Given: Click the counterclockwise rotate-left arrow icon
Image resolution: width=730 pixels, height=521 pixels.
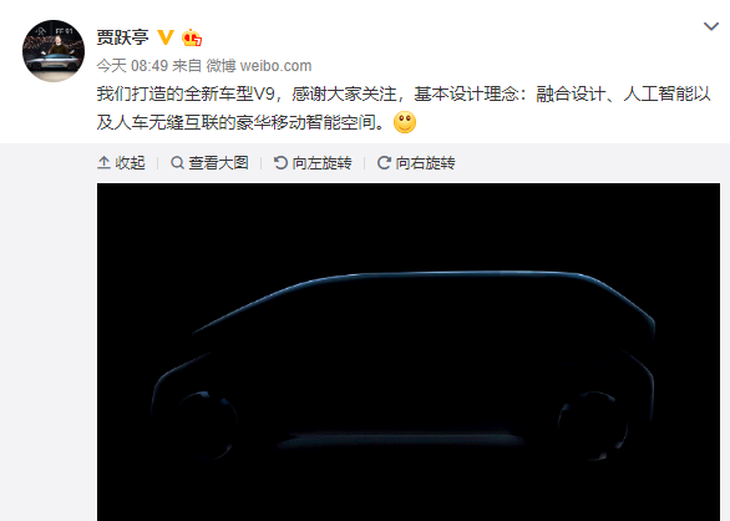Looking at the screenshot, I should 280,163.
